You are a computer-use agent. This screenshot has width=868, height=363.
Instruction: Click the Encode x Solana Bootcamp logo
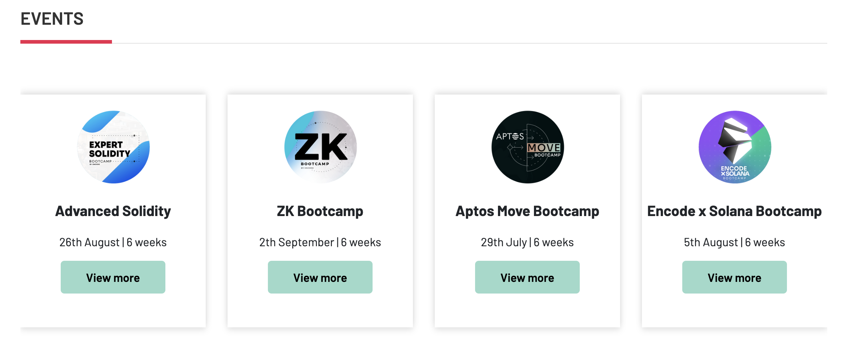tap(734, 147)
